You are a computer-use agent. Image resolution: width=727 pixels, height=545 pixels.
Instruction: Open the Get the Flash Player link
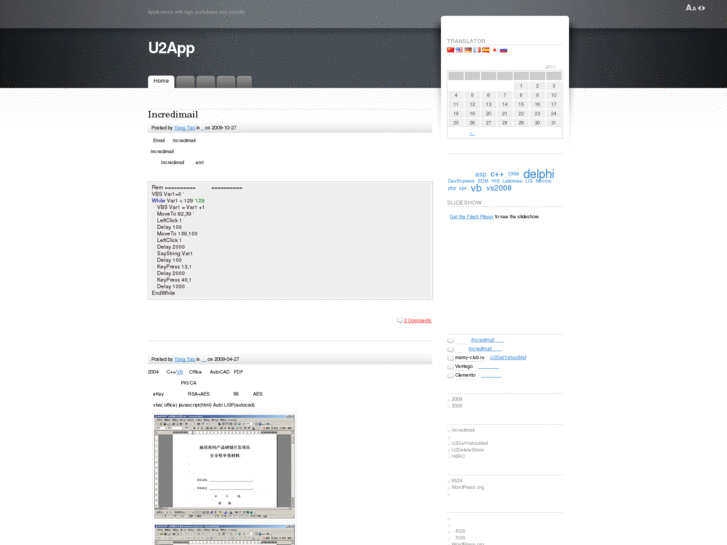pos(471,217)
